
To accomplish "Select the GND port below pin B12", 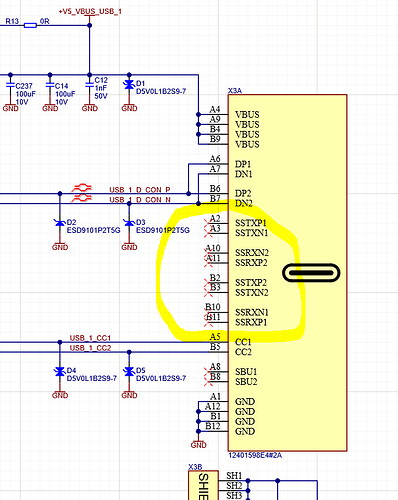I will 199,443.
